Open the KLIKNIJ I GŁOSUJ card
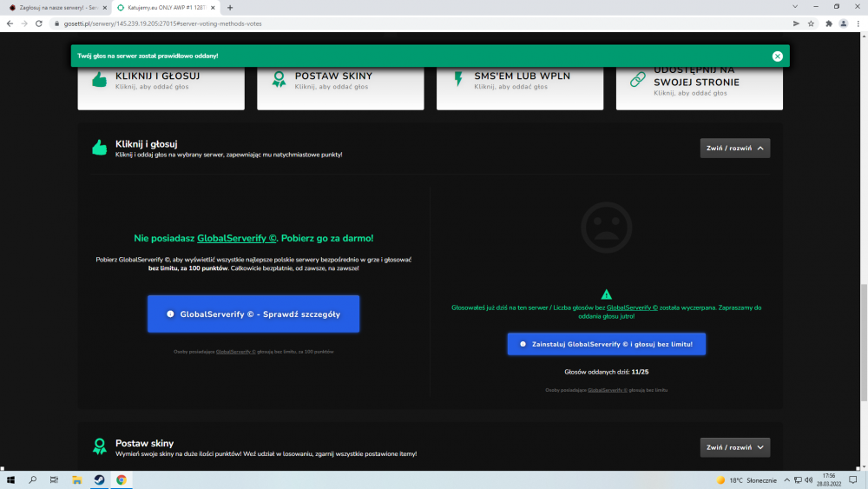 [x=161, y=88]
